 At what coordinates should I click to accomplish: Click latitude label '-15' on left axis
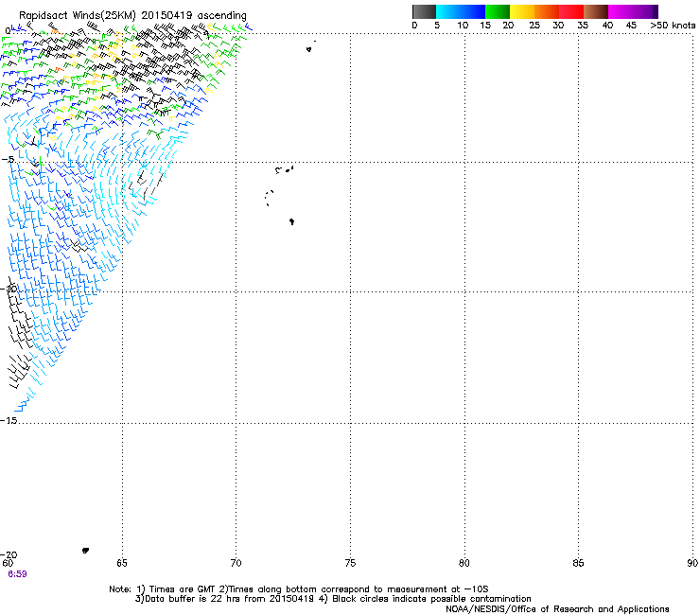[9, 421]
